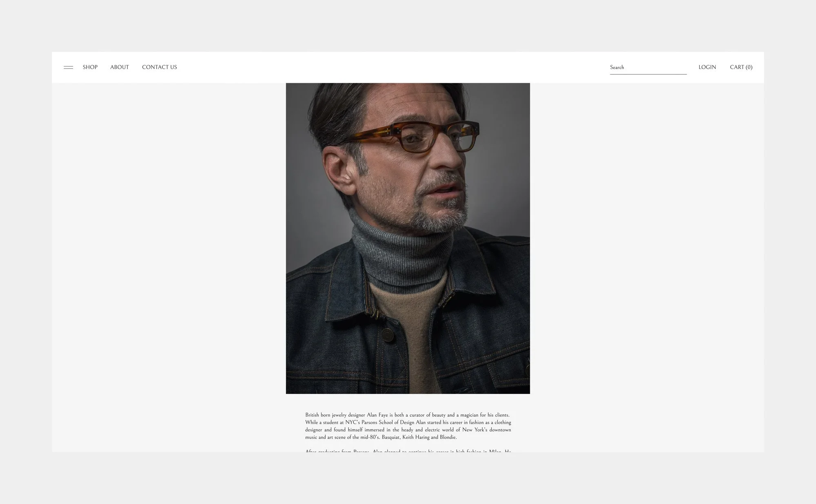Navigate to CONTACT US
The image size is (816, 504).
[x=160, y=67]
